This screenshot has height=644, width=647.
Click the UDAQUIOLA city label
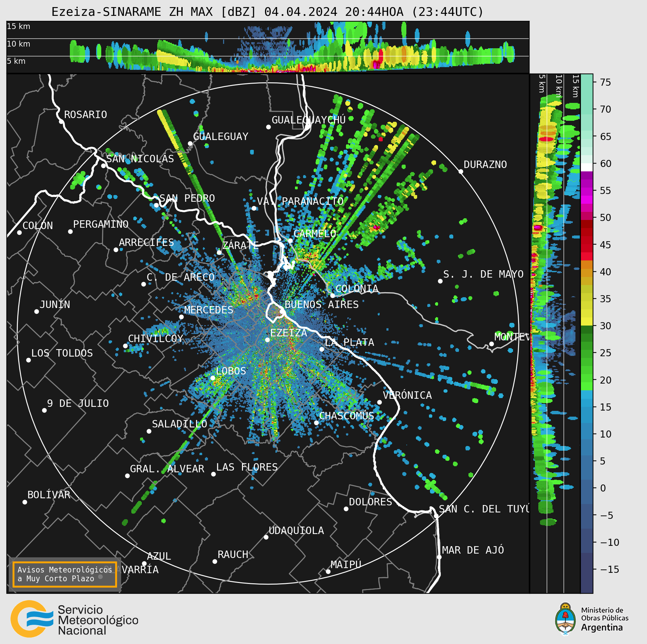point(296,531)
